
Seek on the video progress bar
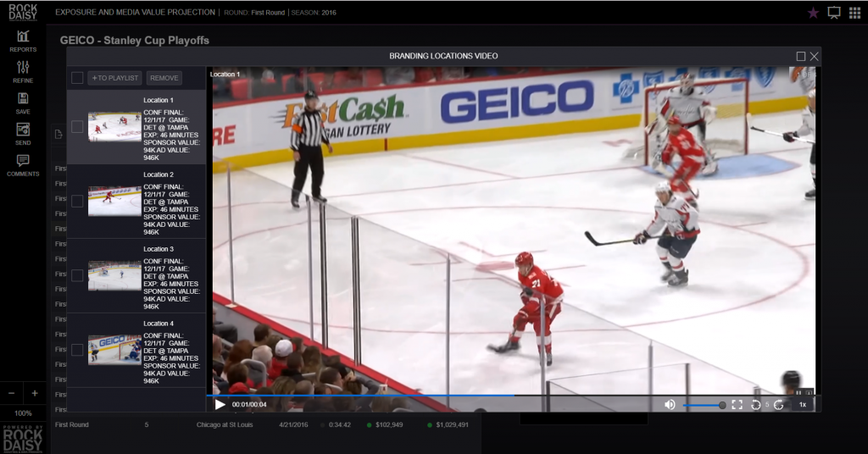point(513,396)
